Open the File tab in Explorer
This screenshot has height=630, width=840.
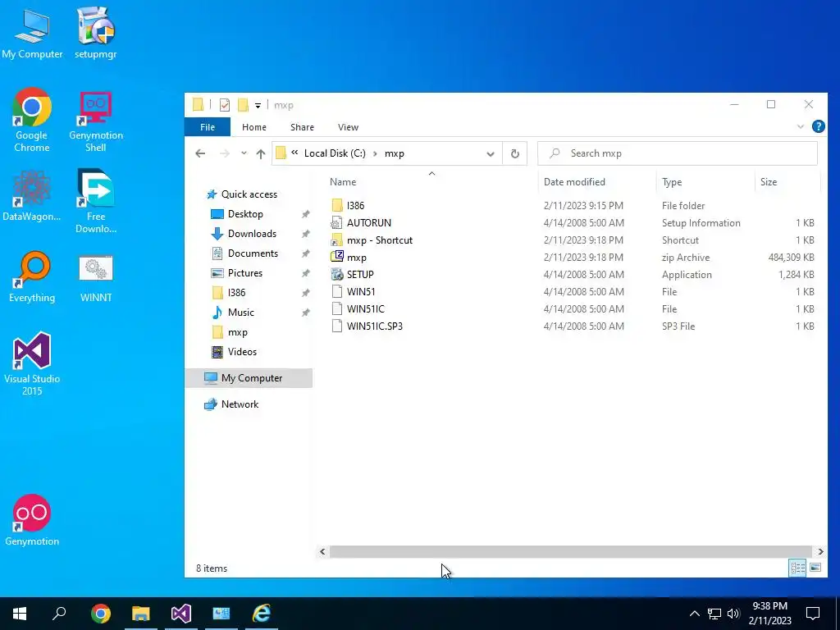(x=208, y=127)
